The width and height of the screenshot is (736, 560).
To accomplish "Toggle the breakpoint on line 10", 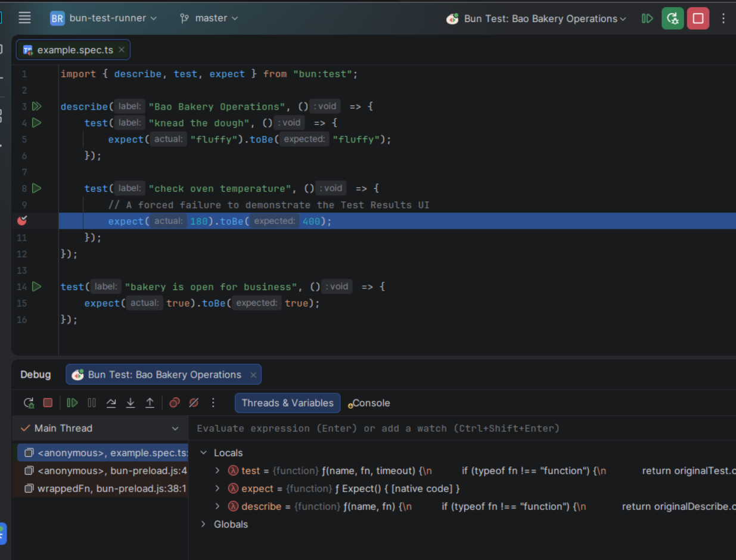I will [x=23, y=220].
